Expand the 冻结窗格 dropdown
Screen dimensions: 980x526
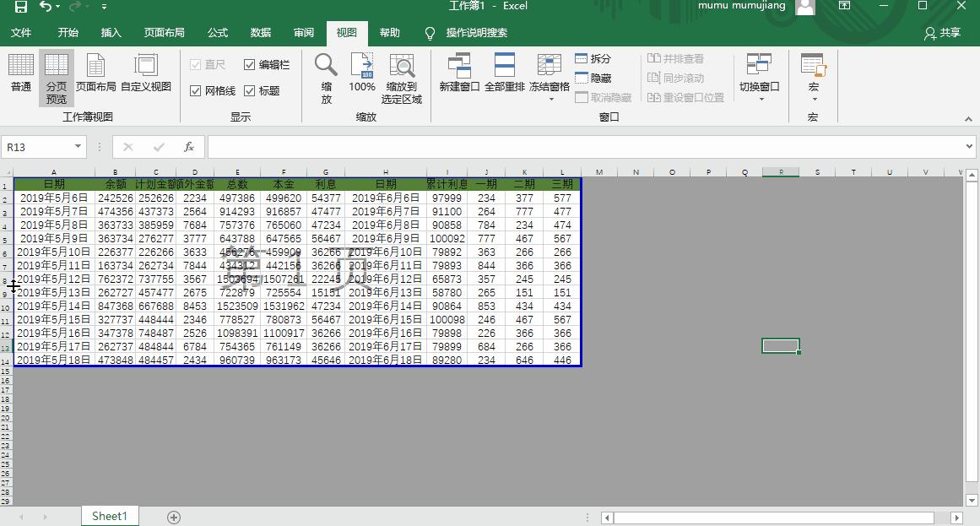coord(550,76)
